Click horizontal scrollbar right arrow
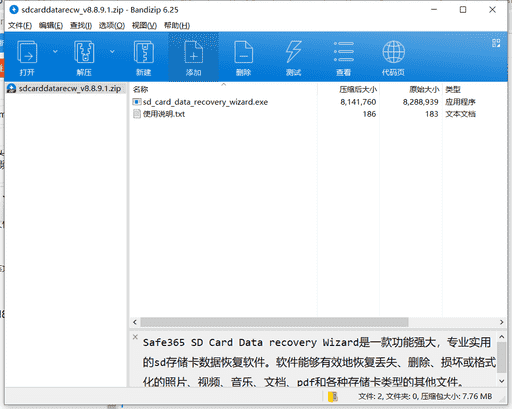 502,322
